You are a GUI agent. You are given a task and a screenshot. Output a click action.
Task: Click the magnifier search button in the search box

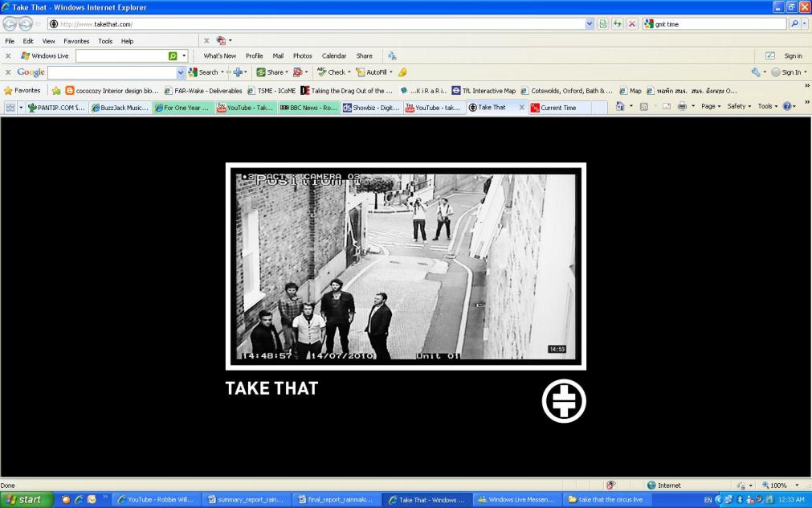click(x=794, y=24)
